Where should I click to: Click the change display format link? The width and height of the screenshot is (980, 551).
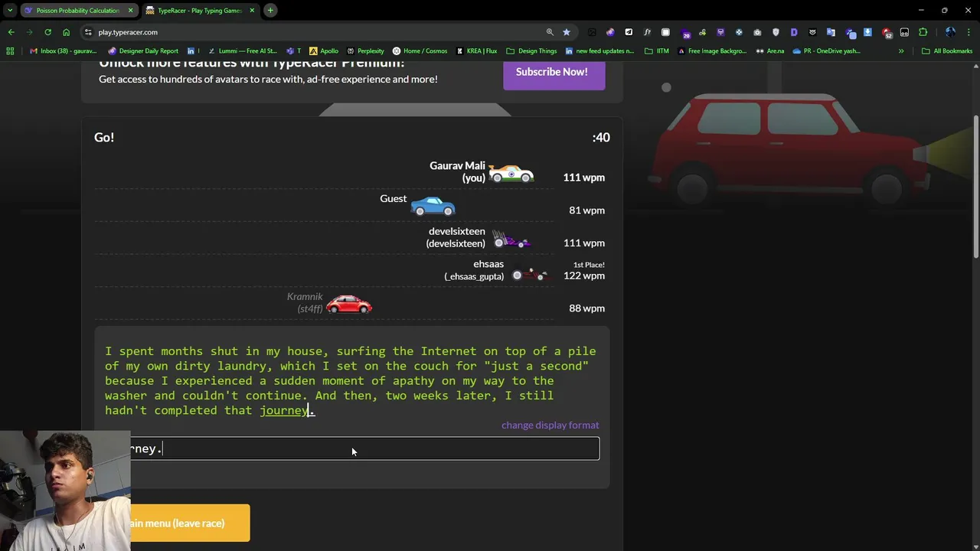point(550,425)
